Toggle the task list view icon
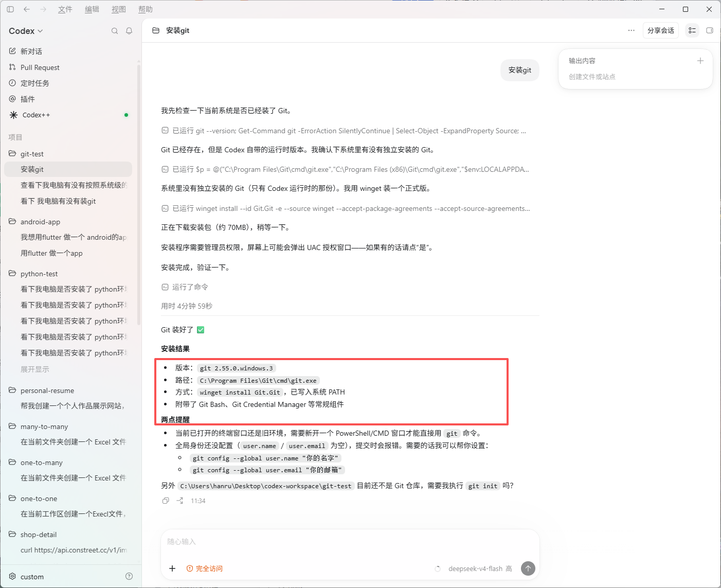Viewport: 721px width, 588px height. tap(692, 30)
